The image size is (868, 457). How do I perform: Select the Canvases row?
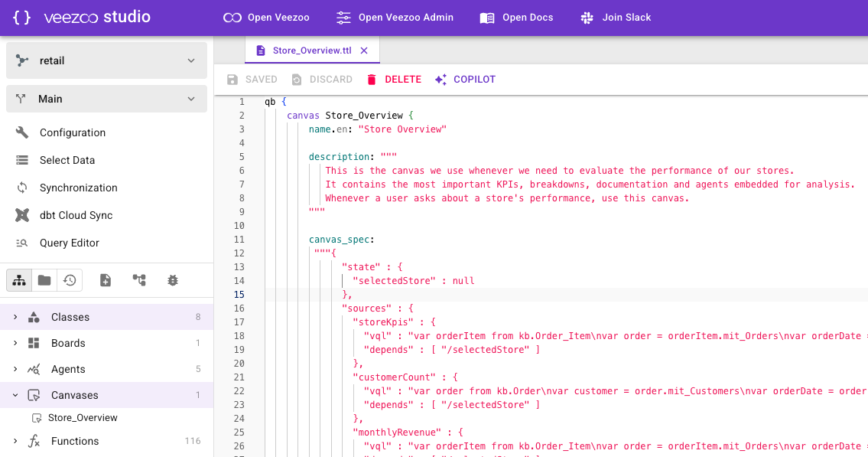click(107, 395)
